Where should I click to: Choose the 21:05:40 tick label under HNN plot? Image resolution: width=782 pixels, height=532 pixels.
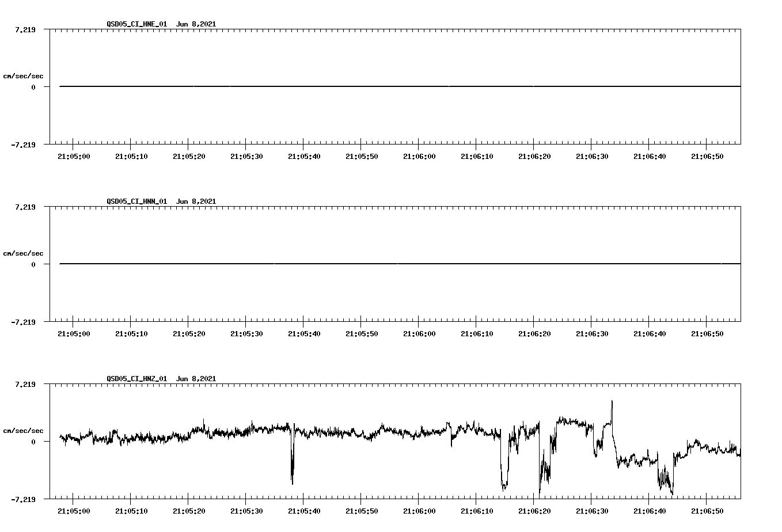(x=304, y=333)
